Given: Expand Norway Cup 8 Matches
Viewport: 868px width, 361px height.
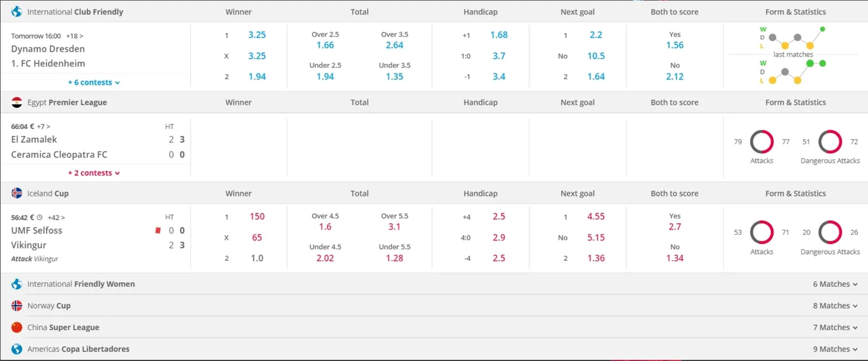Looking at the screenshot, I should click(835, 306).
